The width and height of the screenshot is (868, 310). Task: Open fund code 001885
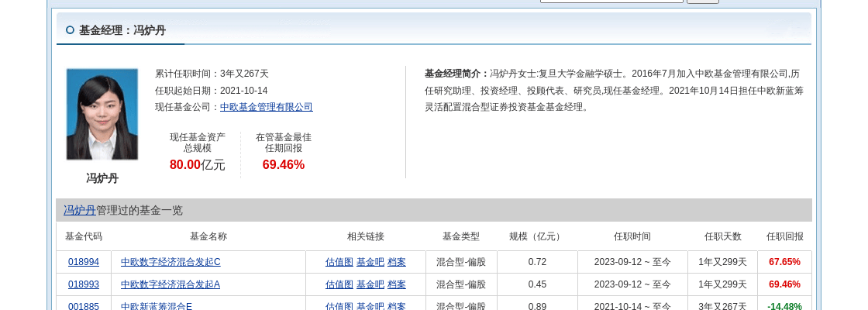pyautogui.click(x=84, y=306)
